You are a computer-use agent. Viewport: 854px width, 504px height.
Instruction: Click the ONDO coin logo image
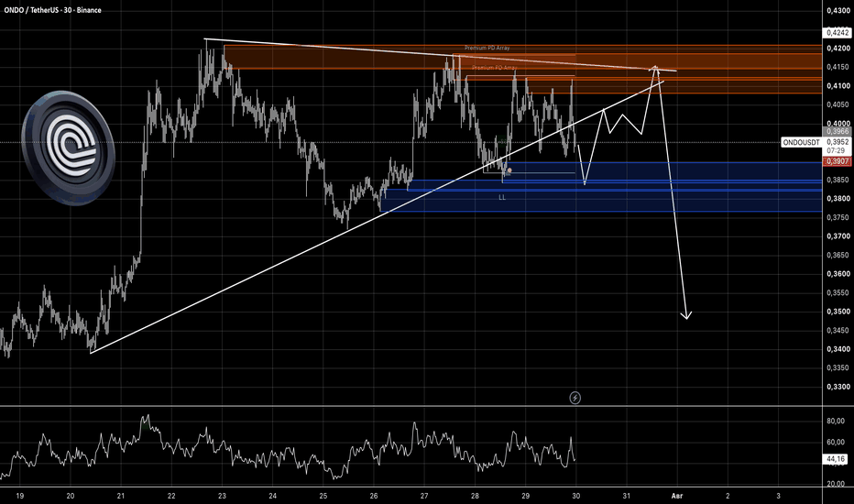[68, 148]
